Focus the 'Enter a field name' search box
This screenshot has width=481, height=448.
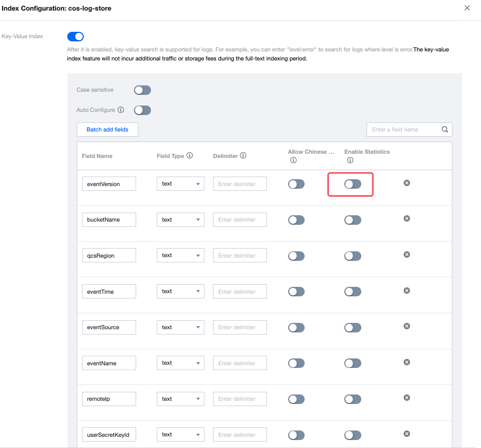[x=404, y=129]
